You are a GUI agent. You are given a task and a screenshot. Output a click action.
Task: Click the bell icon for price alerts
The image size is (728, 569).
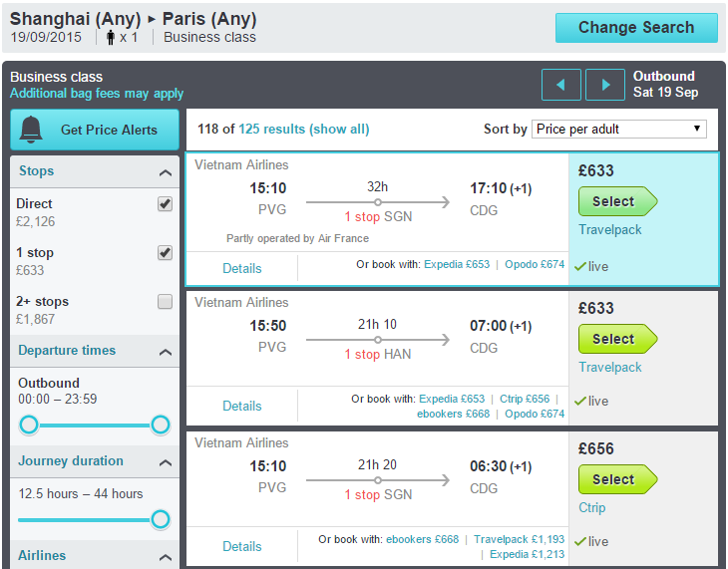click(x=31, y=130)
